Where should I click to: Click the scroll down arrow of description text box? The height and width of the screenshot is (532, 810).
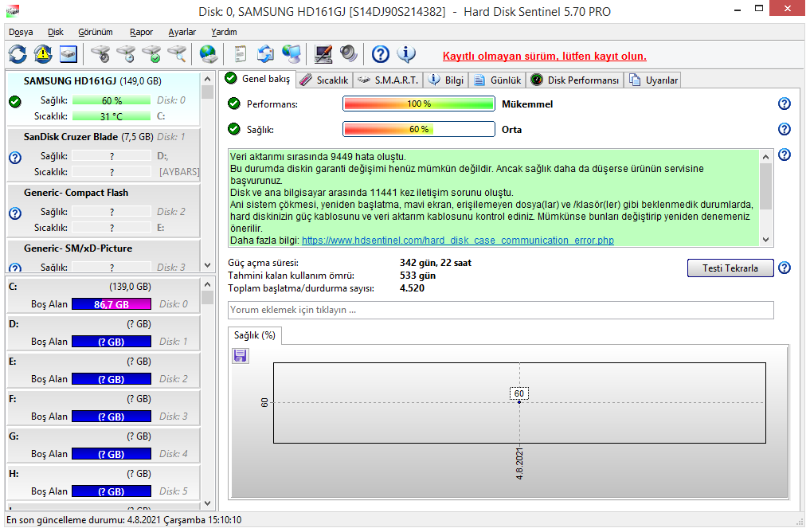pos(766,240)
